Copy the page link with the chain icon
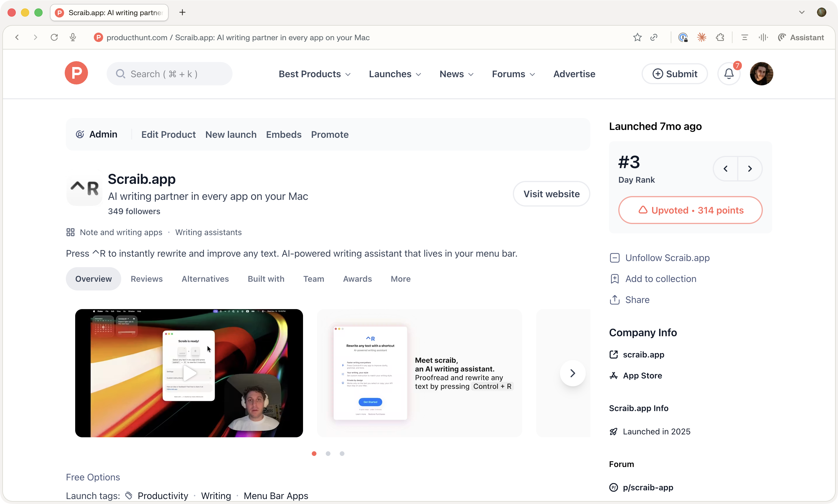 (x=654, y=37)
